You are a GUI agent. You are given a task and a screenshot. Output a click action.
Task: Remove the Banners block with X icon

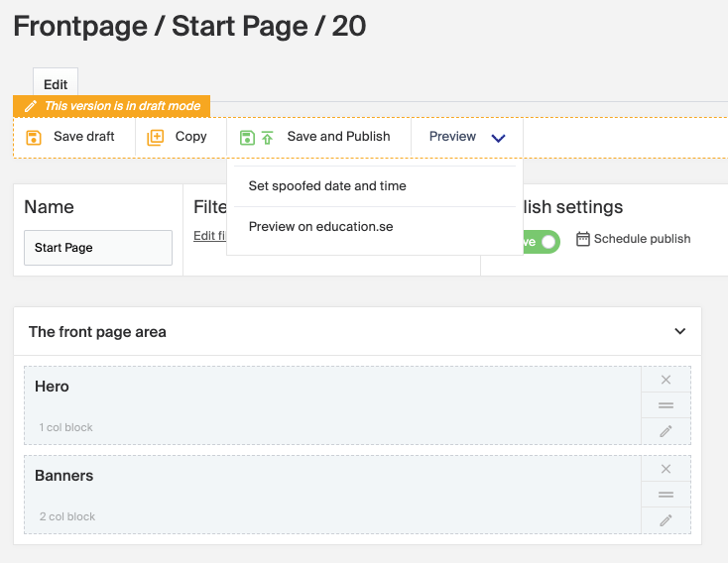coord(666,469)
